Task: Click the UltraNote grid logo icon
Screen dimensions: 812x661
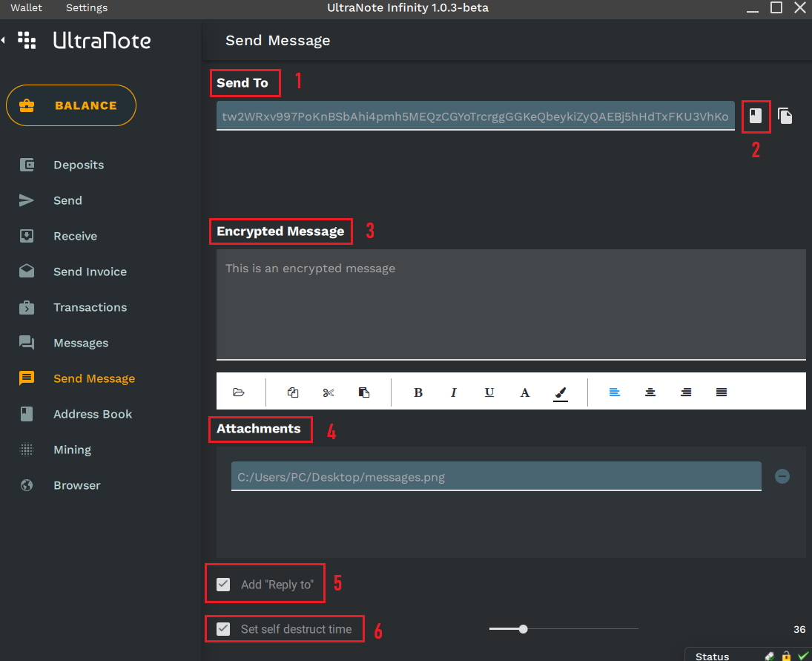Action: point(27,40)
